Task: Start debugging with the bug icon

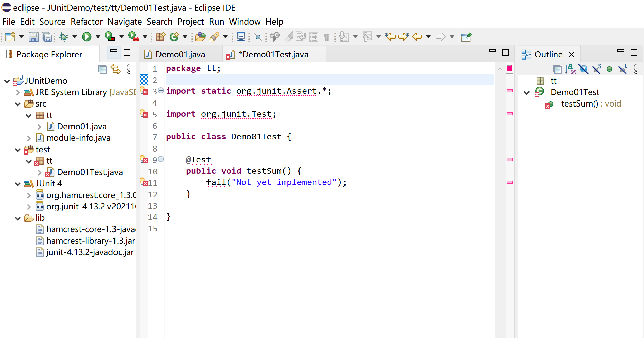Action: (63, 37)
